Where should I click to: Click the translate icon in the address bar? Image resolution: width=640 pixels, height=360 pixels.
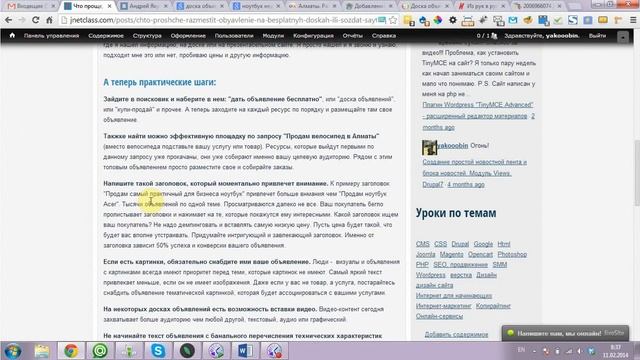382,20
